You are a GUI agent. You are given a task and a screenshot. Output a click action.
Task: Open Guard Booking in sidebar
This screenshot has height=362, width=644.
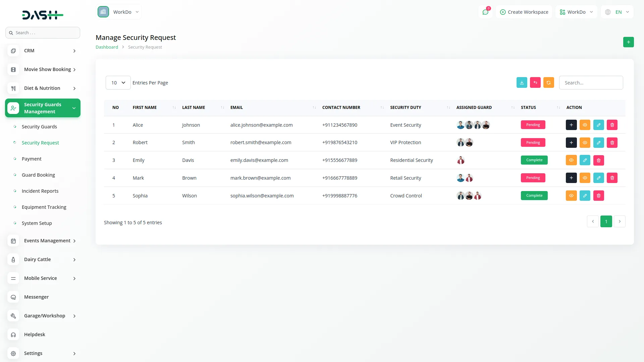coord(38,175)
